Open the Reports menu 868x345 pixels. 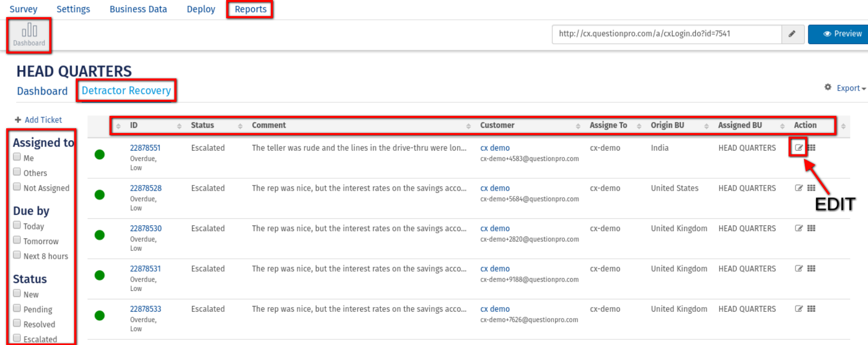(251, 9)
